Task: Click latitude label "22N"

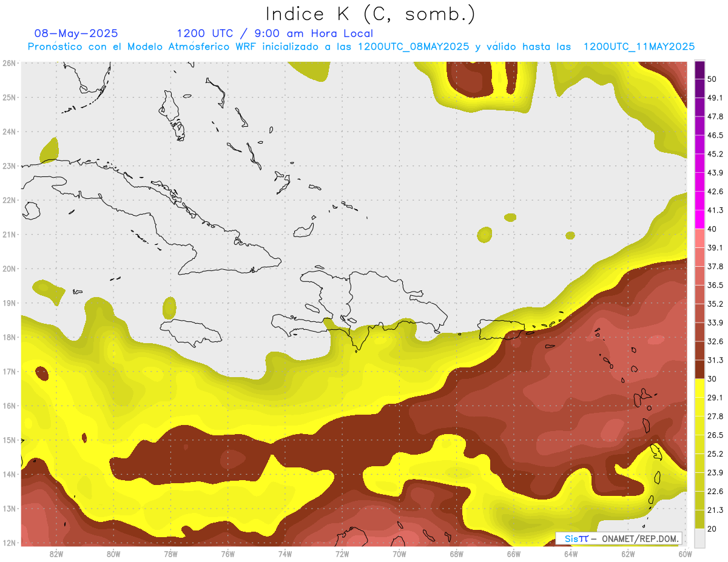Action: [9, 200]
